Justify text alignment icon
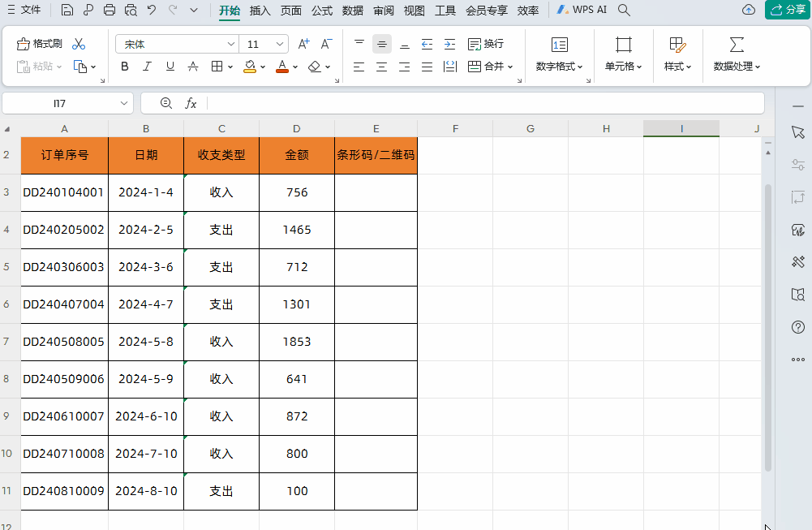The height and width of the screenshot is (530, 812). click(x=427, y=67)
